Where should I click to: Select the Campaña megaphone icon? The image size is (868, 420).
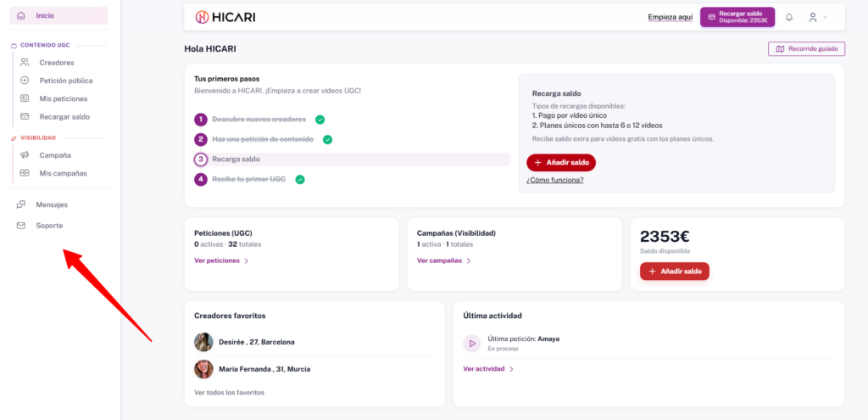25,154
